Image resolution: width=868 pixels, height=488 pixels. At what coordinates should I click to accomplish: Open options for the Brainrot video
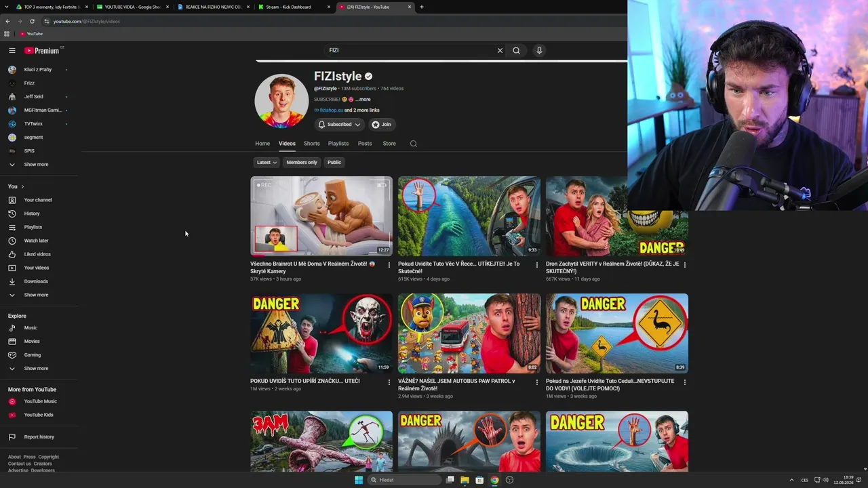click(x=389, y=265)
